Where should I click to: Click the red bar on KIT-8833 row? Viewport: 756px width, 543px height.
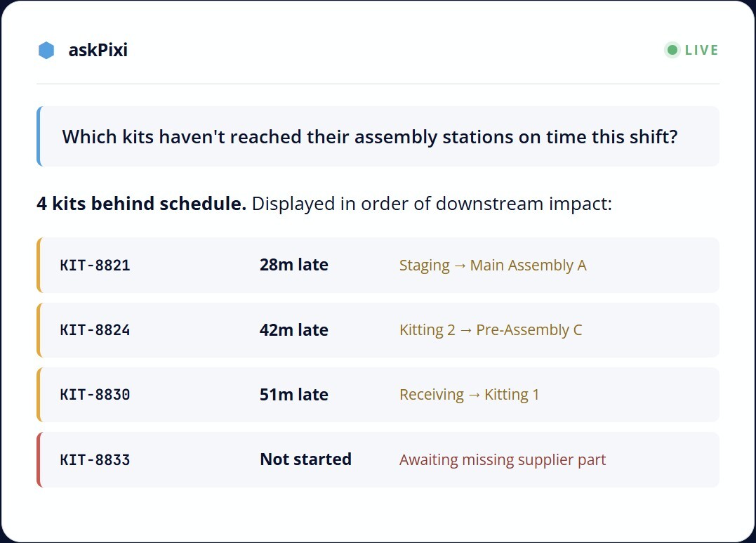[39, 459]
